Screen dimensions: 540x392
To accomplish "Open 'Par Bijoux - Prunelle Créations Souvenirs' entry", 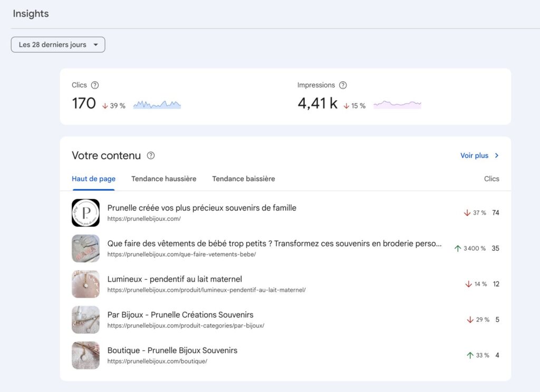I will pos(180,315).
